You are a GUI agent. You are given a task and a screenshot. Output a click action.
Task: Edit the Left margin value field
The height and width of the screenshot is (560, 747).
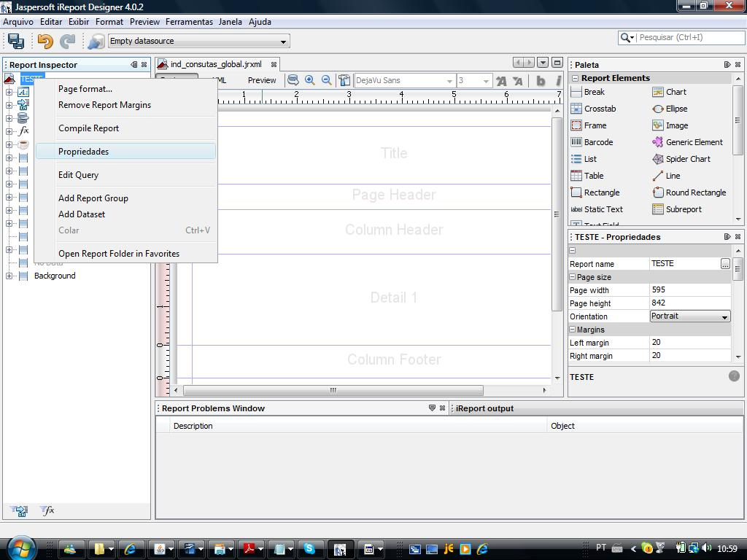pos(690,343)
